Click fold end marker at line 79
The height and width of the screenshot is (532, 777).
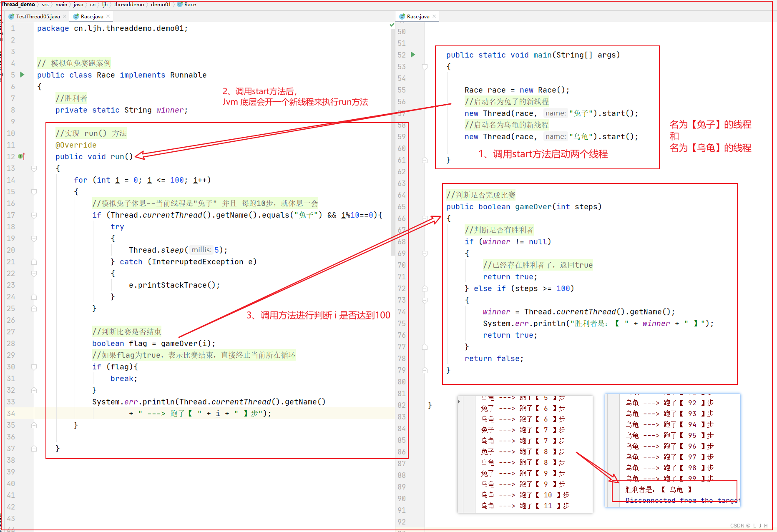[425, 370]
